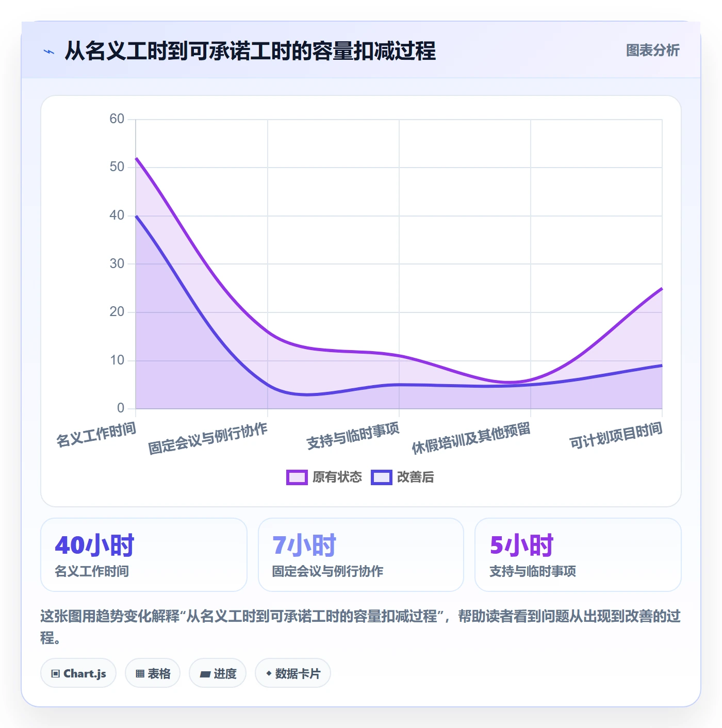Select the heading 从名义工时到可承诺工时的容量扣减过程
The width and height of the screenshot is (722, 728).
(250, 51)
